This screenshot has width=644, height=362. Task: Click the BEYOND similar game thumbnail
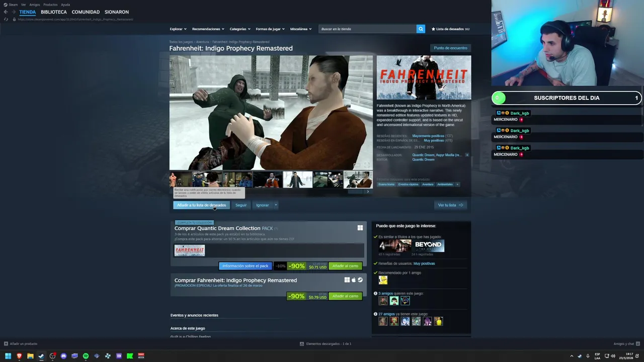pos(429,245)
